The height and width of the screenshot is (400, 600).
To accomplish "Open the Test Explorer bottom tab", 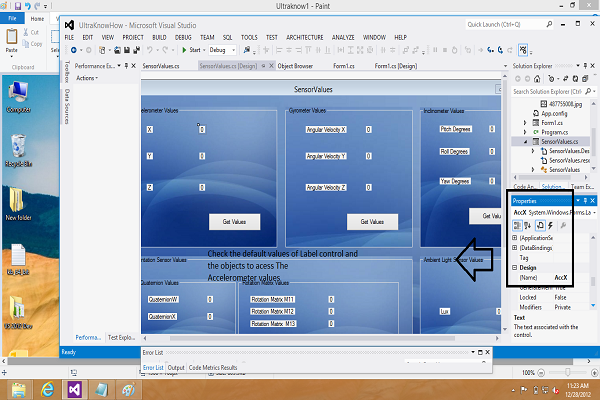I will pyautogui.click(x=121, y=337).
